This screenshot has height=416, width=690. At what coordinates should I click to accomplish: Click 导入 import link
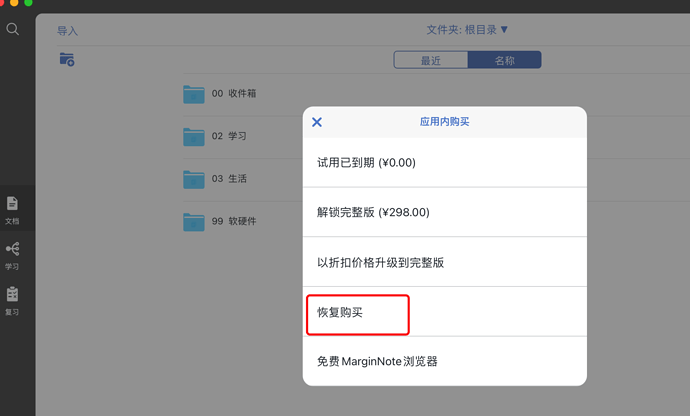click(x=67, y=31)
